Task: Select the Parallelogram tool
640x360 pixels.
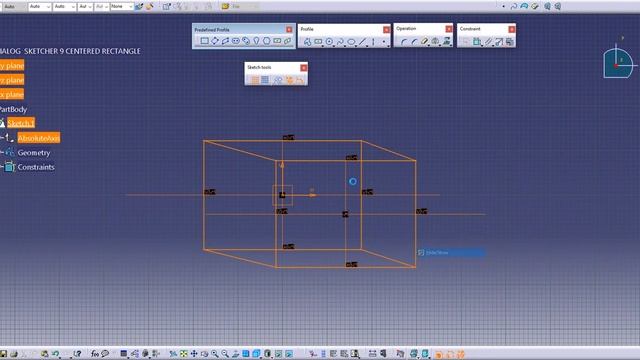Action: pyautogui.click(x=225, y=41)
